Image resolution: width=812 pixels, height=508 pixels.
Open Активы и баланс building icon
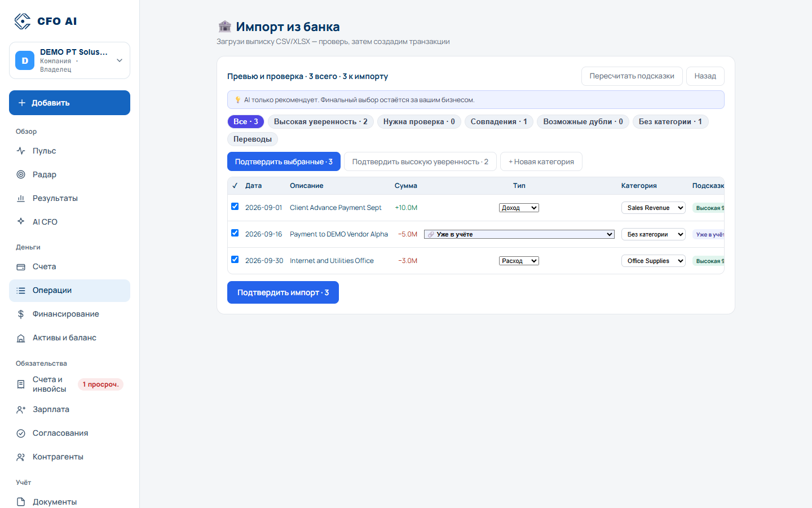tap(21, 338)
